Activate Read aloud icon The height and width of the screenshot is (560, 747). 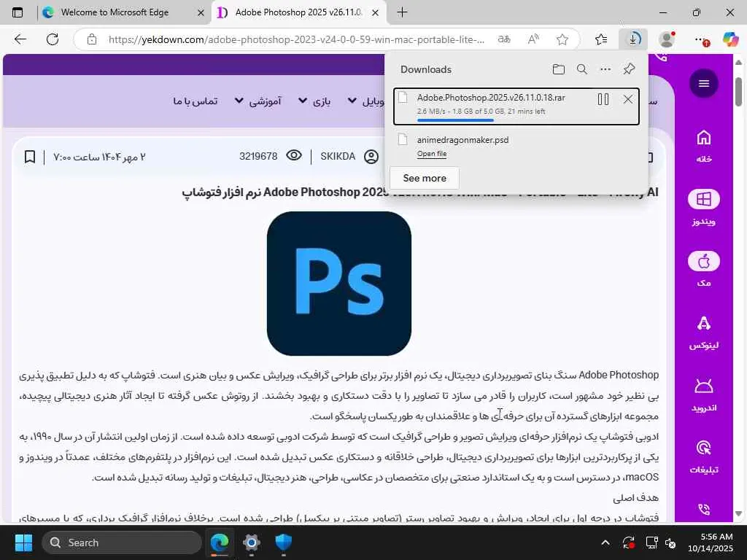(x=533, y=39)
